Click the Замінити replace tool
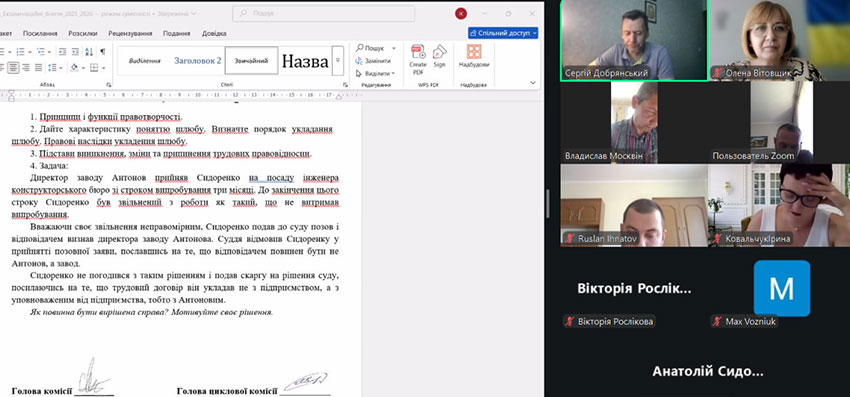This screenshot has width=850, height=397. 373,61
